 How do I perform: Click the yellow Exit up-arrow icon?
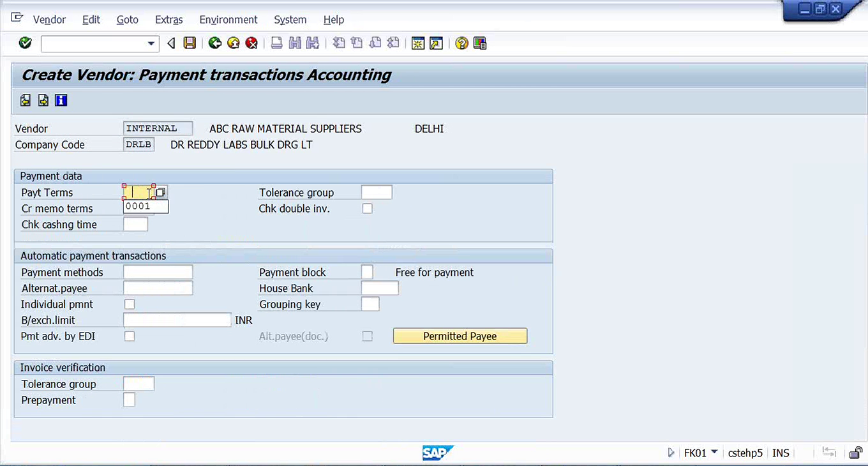point(234,43)
